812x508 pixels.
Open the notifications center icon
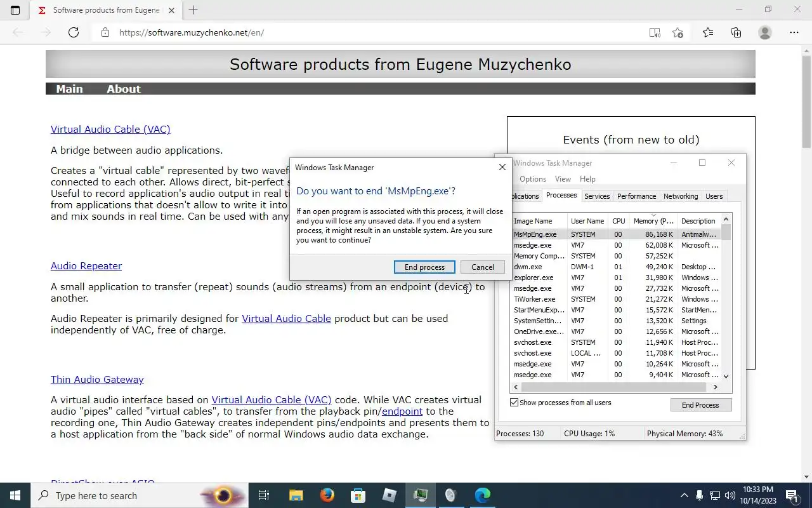pyautogui.click(x=792, y=495)
